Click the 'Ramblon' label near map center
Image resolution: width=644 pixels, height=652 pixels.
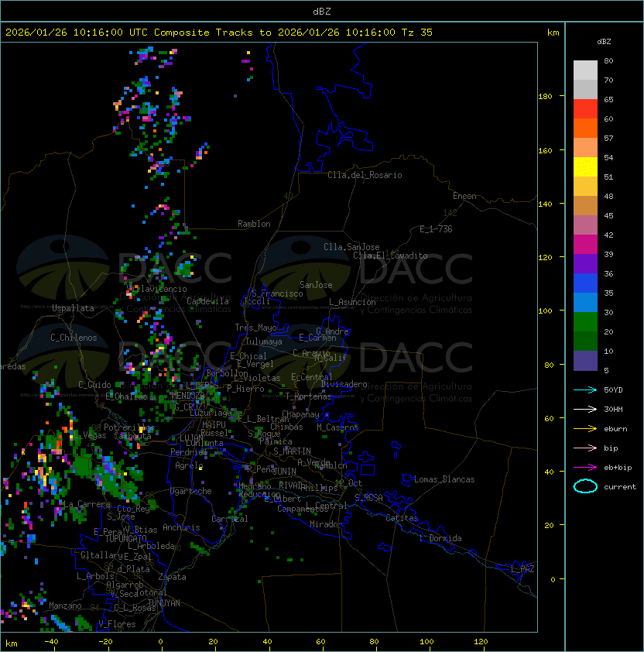point(254,224)
